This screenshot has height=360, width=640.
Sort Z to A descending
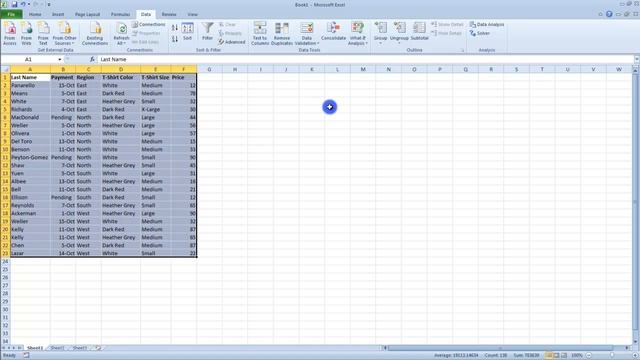pyautogui.click(x=175, y=39)
